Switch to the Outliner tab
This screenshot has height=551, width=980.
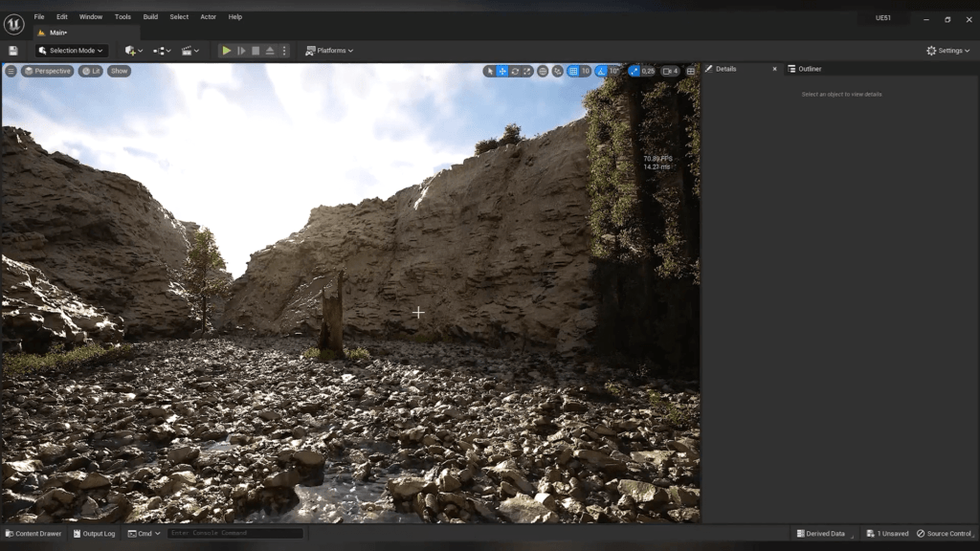pyautogui.click(x=810, y=69)
